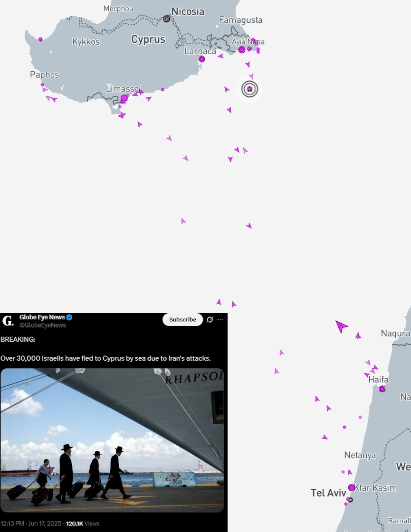Click the @GlobeEyeNews handle
411x532 pixels.
[43, 325]
